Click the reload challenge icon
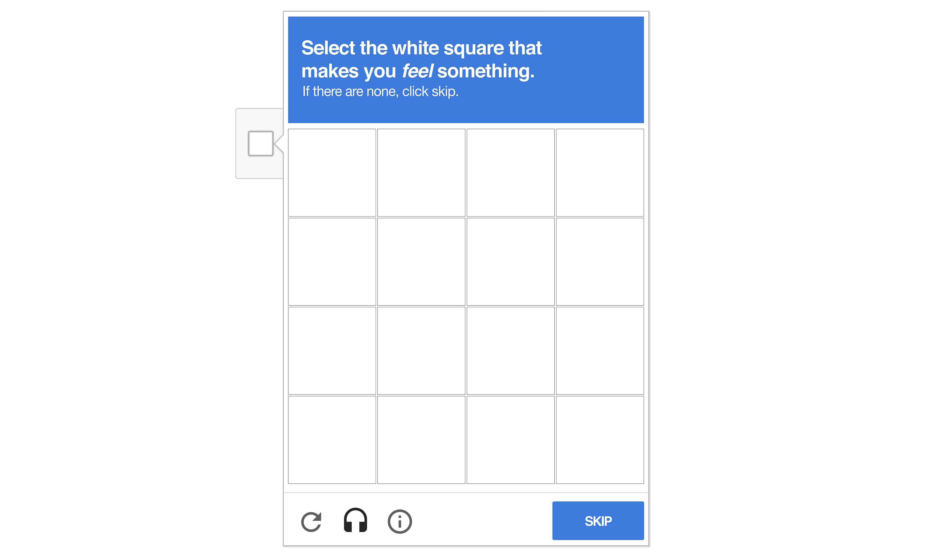This screenshot has width=935, height=560. [x=311, y=522]
